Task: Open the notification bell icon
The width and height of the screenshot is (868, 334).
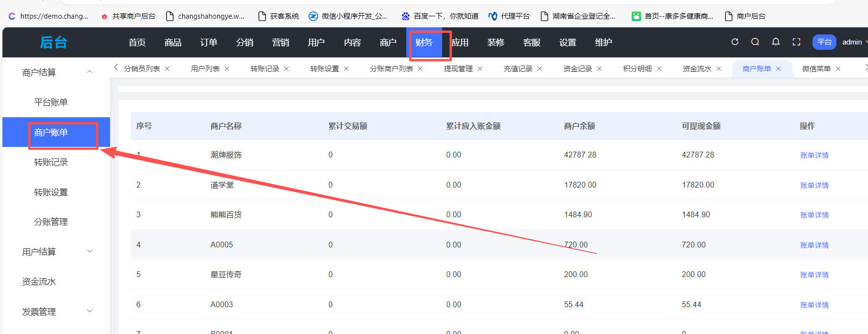Action: click(x=776, y=42)
